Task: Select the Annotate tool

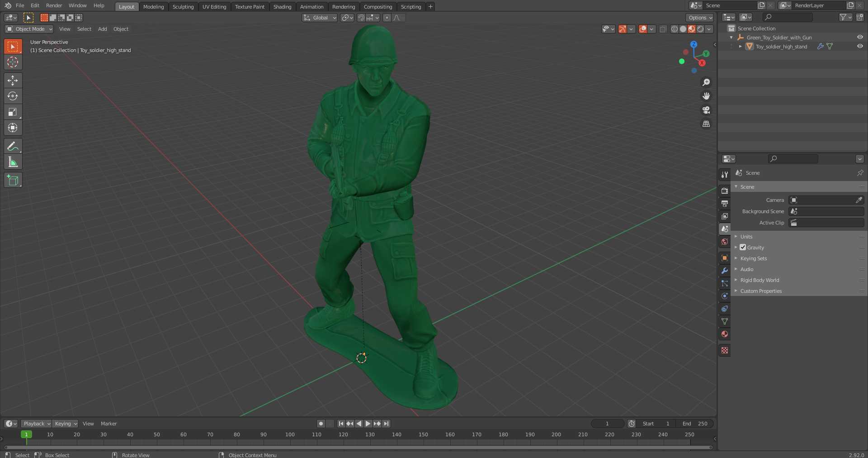Action: [13, 146]
